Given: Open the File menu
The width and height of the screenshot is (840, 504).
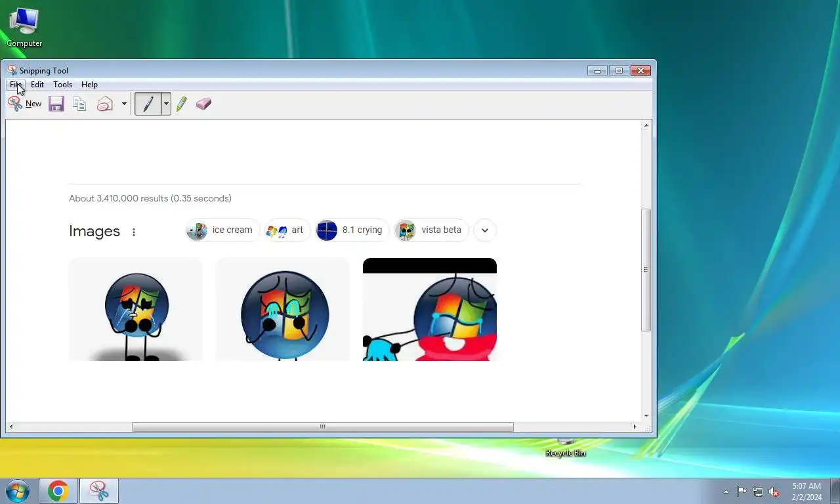Looking at the screenshot, I should click(16, 85).
